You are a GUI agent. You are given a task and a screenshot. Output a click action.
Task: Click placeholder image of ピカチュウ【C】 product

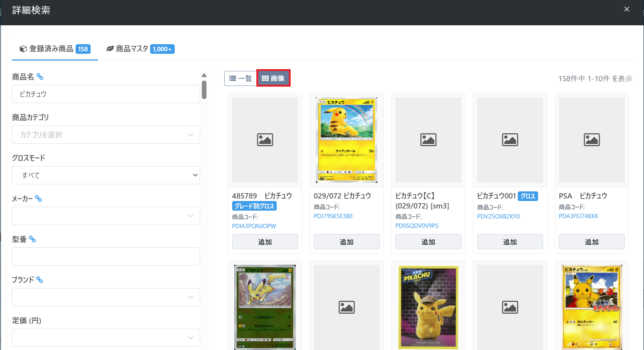[428, 140]
